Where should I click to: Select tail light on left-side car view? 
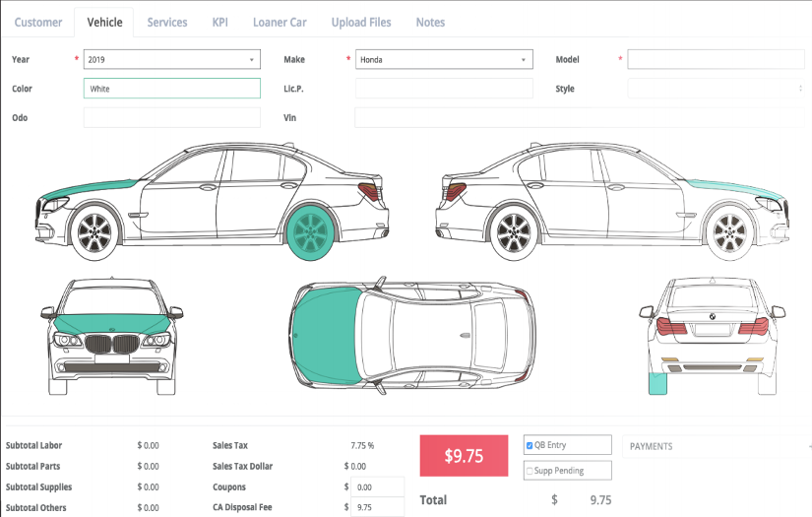(x=369, y=191)
